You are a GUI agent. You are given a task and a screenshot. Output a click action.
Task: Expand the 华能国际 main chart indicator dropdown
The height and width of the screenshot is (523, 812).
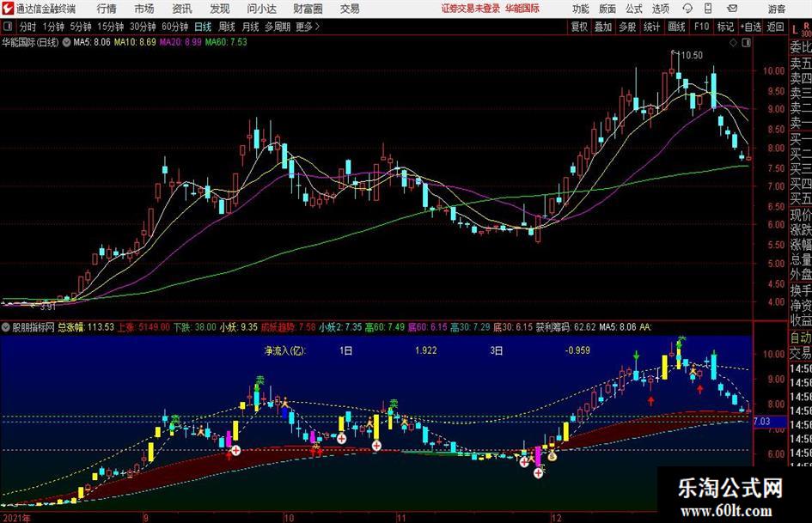click(67, 42)
